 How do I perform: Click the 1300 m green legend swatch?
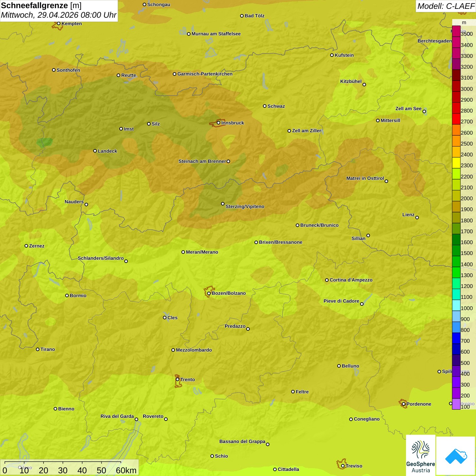(456, 272)
